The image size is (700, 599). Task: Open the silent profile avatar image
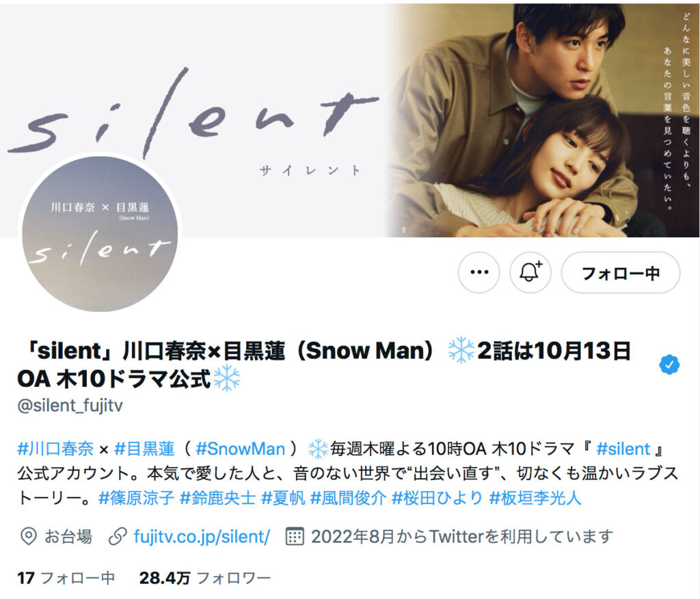pos(100,232)
